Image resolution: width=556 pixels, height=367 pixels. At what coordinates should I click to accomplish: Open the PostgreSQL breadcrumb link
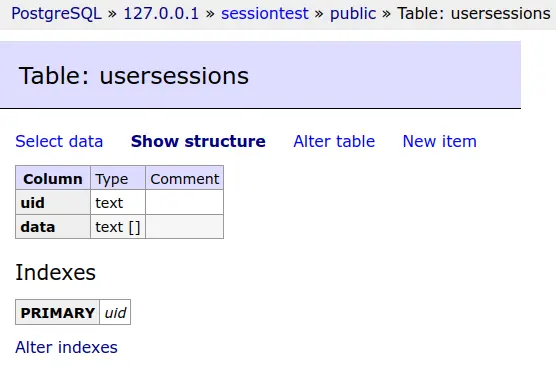(56, 13)
